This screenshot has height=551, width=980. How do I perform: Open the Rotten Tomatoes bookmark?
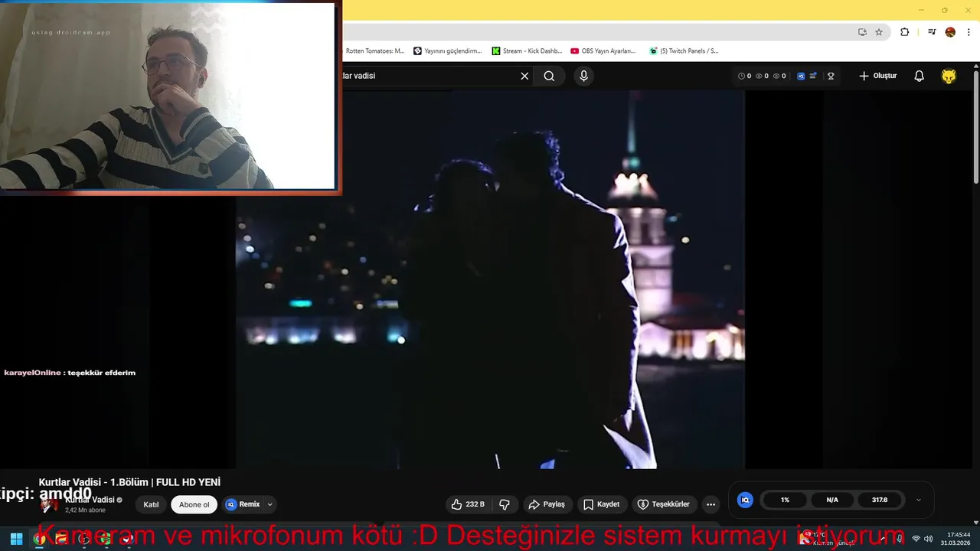click(x=374, y=51)
